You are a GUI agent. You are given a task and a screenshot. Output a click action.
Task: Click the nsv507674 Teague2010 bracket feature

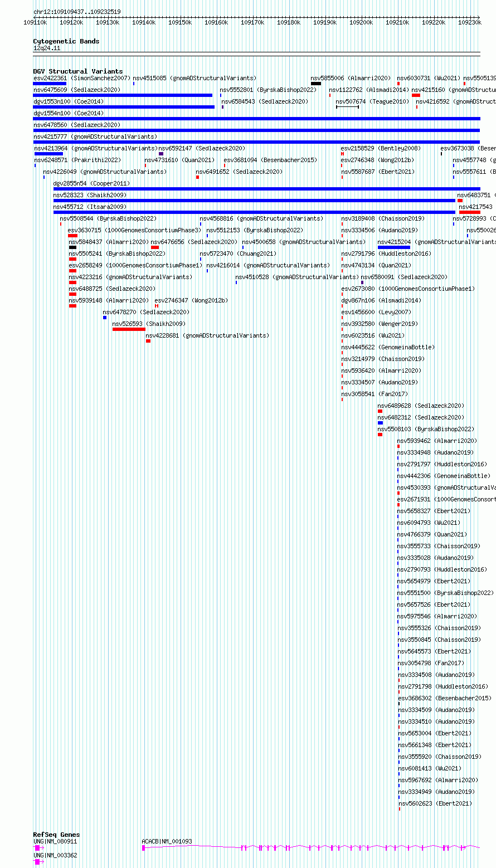[x=347, y=107]
